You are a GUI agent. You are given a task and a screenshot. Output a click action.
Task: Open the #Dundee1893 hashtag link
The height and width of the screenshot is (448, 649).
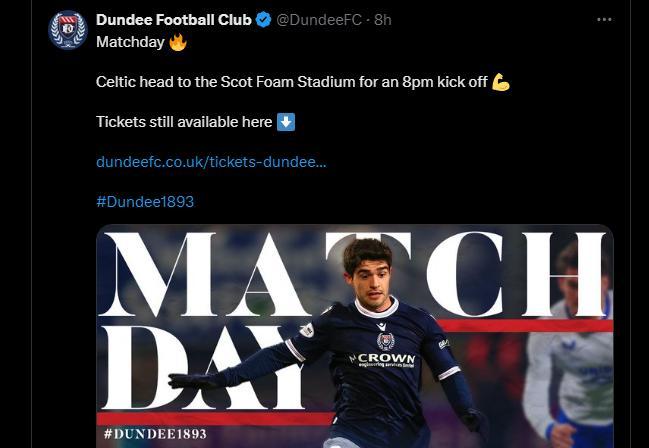(145, 202)
